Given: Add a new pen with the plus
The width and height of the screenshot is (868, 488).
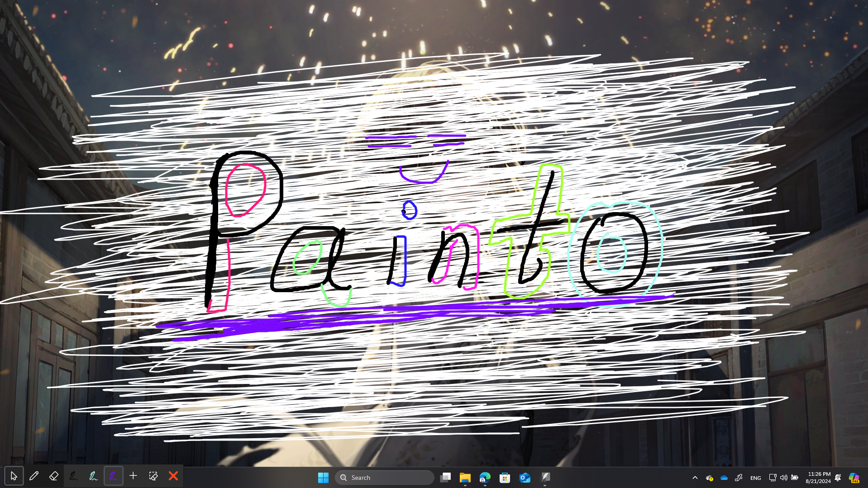Looking at the screenshot, I should tap(133, 476).
